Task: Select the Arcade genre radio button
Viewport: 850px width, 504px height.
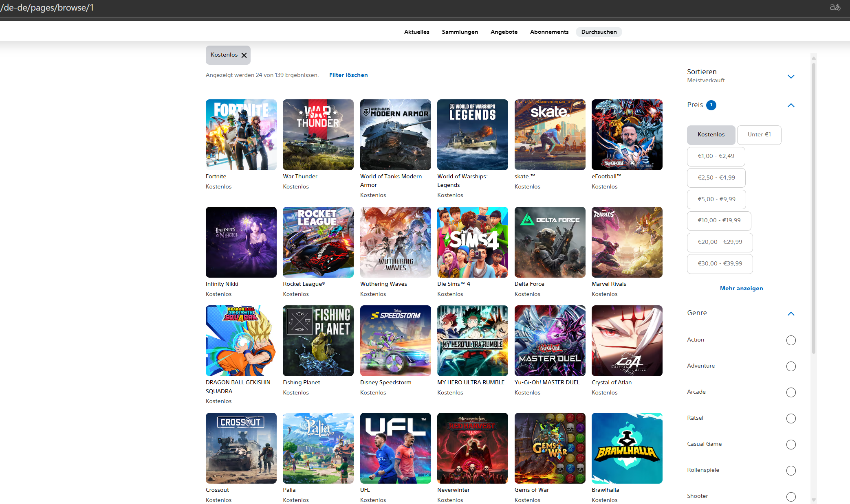Action: 791,392
